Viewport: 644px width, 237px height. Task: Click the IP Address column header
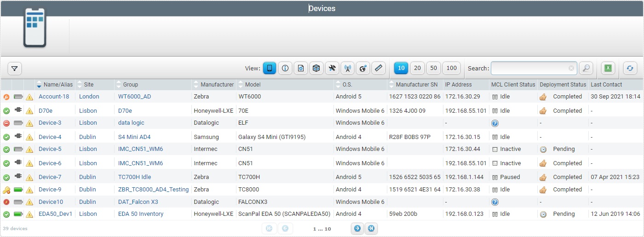[x=458, y=85]
